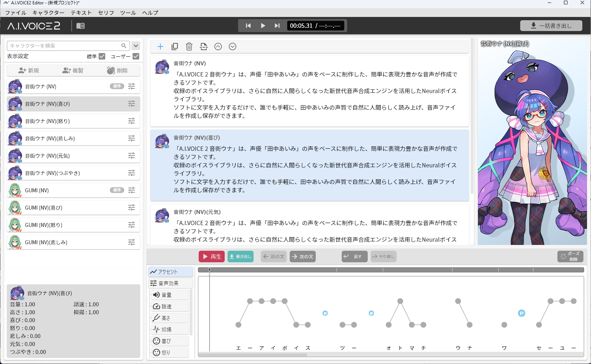Click the 一括書き出し export button

point(551,26)
